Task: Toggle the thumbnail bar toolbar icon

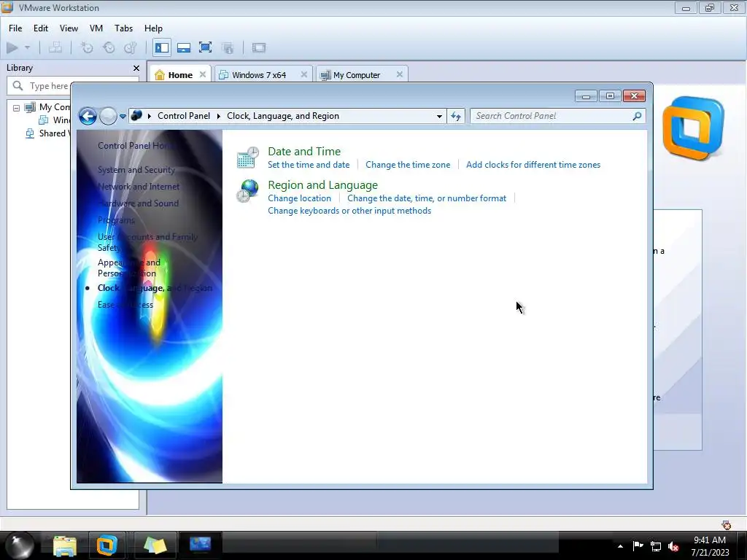Action: pyautogui.click(x=184, y=47)
